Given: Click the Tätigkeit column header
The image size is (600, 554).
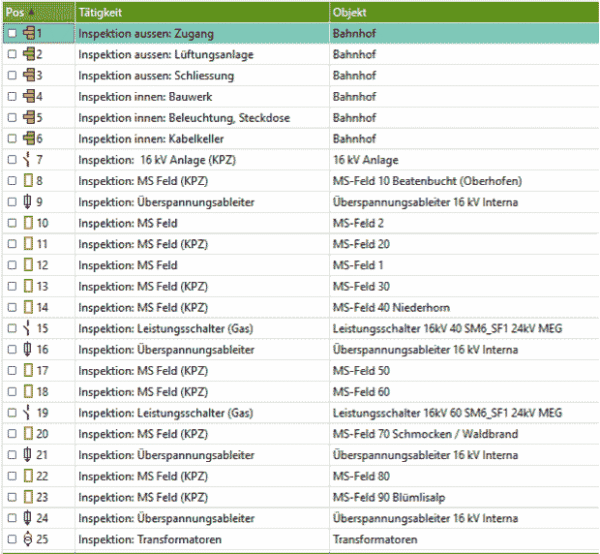Looking at the screenshot, I should [x=202, y=12].
